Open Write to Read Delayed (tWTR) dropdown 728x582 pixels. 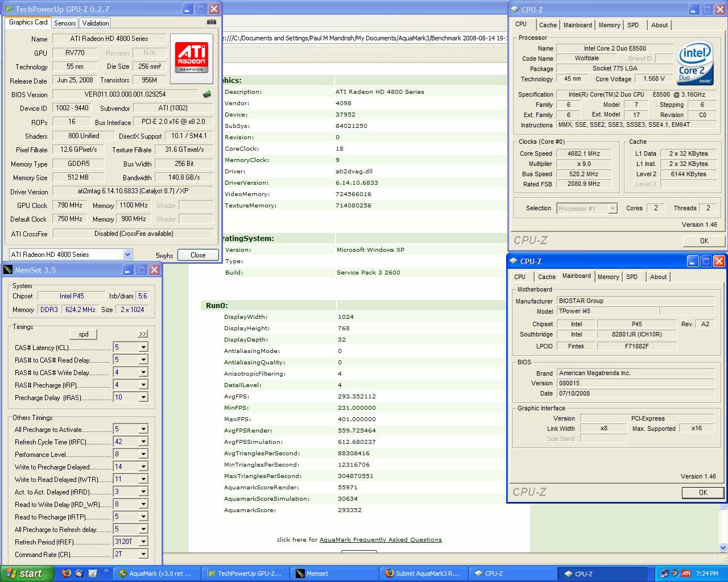coord(143,479)
